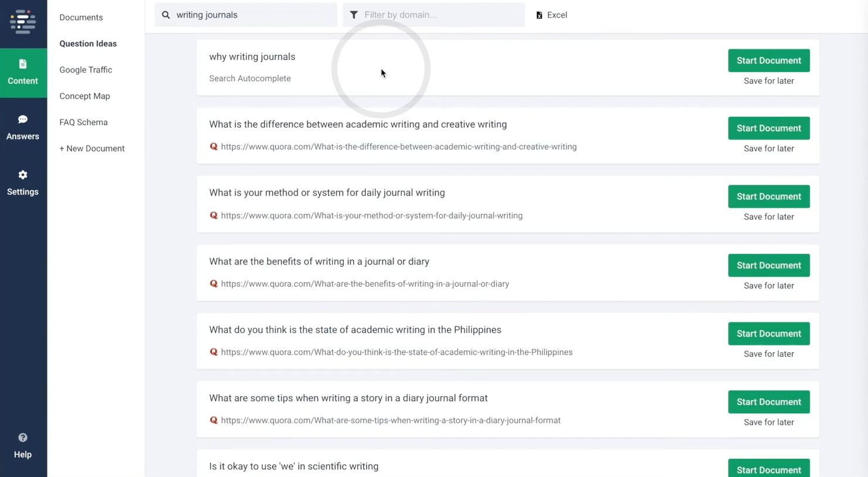Open the Google Traffic section
This screenshot has height=477, width=868.
pyautogui.click(x=86, y=70)
